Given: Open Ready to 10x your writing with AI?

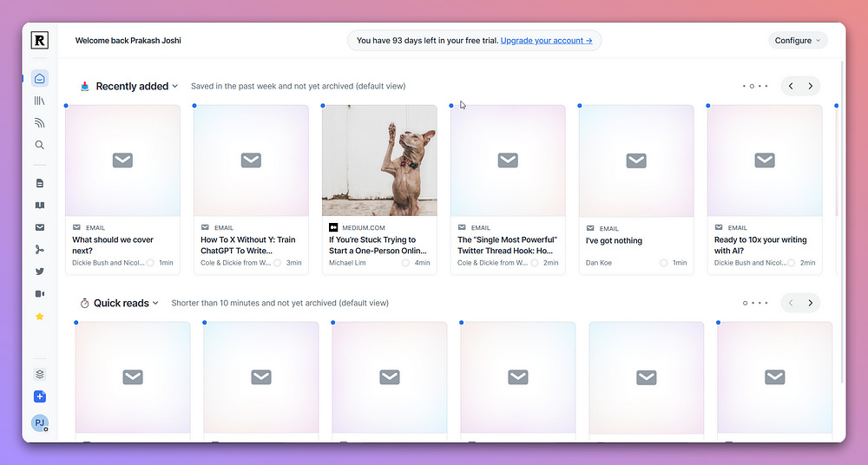Looking at the screenshot, I should pyautogui.click(x=760, y=245).
